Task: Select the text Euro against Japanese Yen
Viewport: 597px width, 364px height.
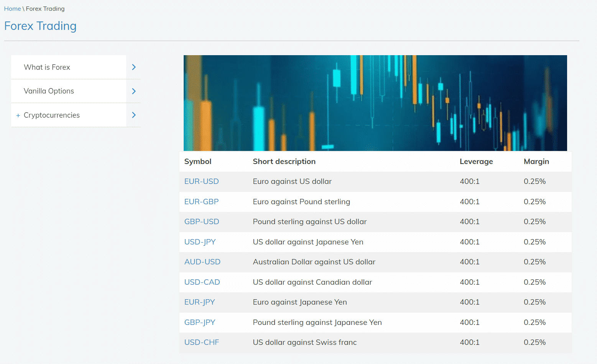Action: [300, 302]
